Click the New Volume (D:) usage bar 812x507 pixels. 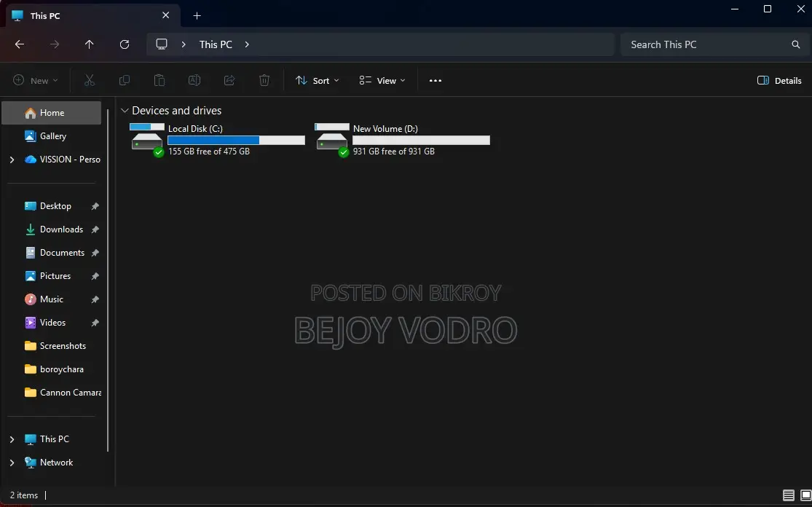coord(421,141)
